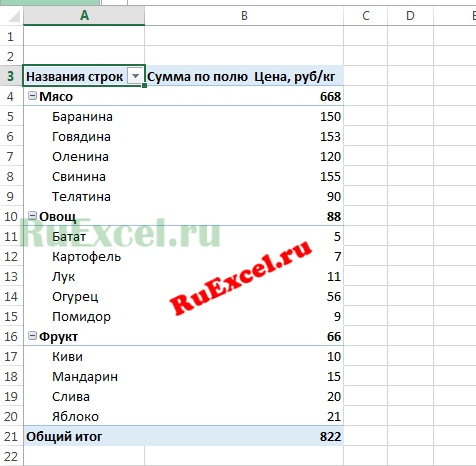Screen dimensions: 476x466
Task: Click the Баранина cell
Action: point(84,116)
